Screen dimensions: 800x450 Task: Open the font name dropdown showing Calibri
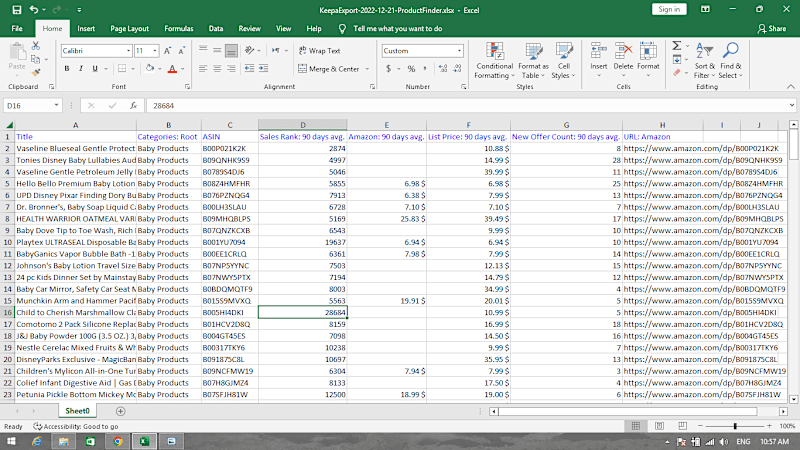click(128, 51)
